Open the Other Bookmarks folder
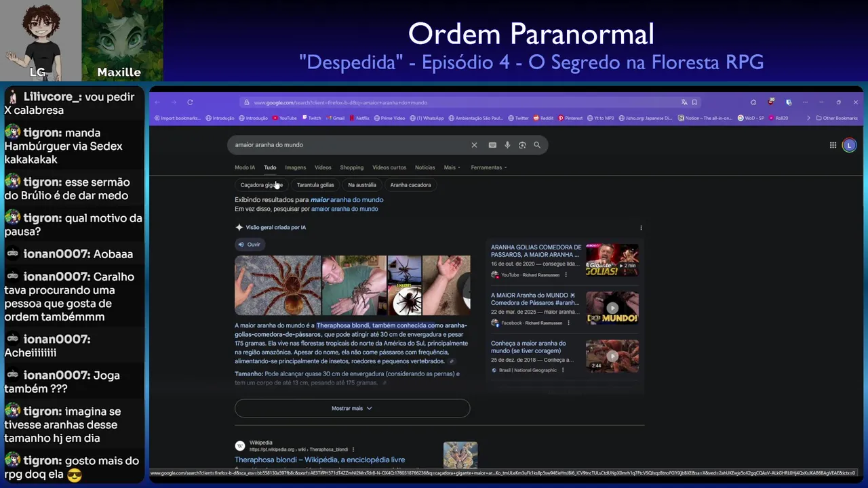 tap(837, 118)
